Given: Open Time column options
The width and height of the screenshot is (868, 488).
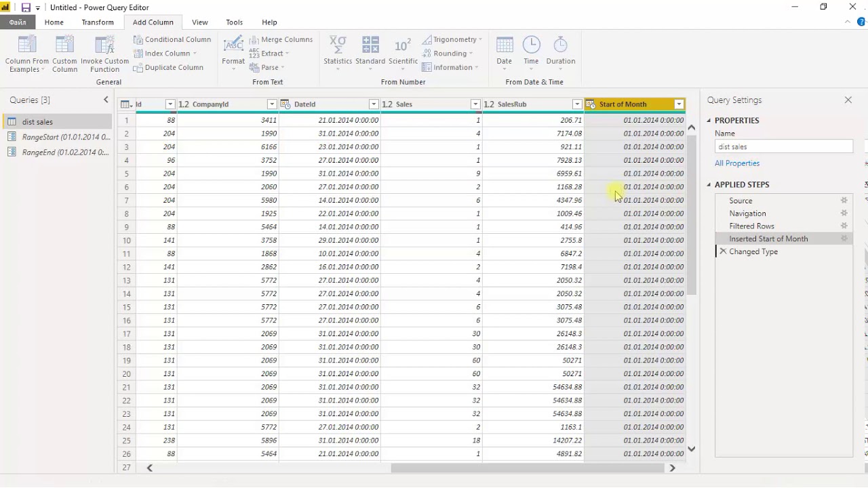Looking at the screenshot, I should coord(531,53).
